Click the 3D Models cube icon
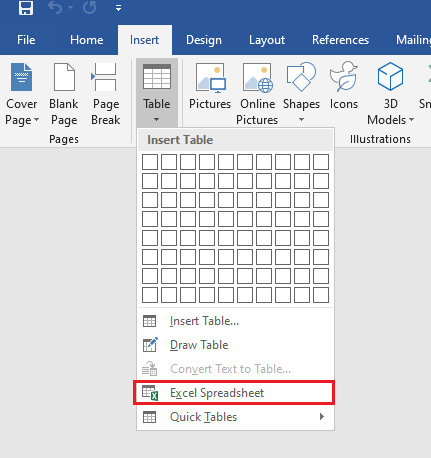 click(390, 77)
